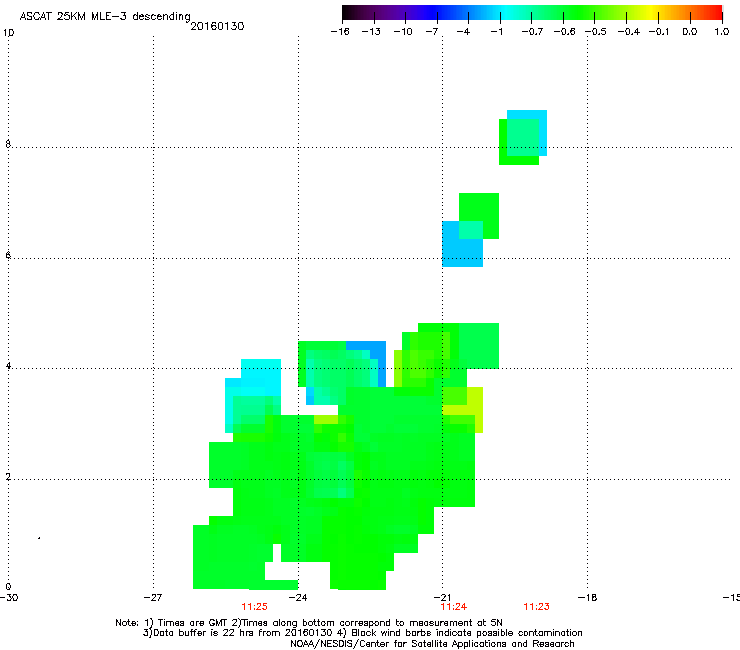Click the colorbar label '-0.5'
The height and width of the screenshot is (650, 740).
coord(596,32)
